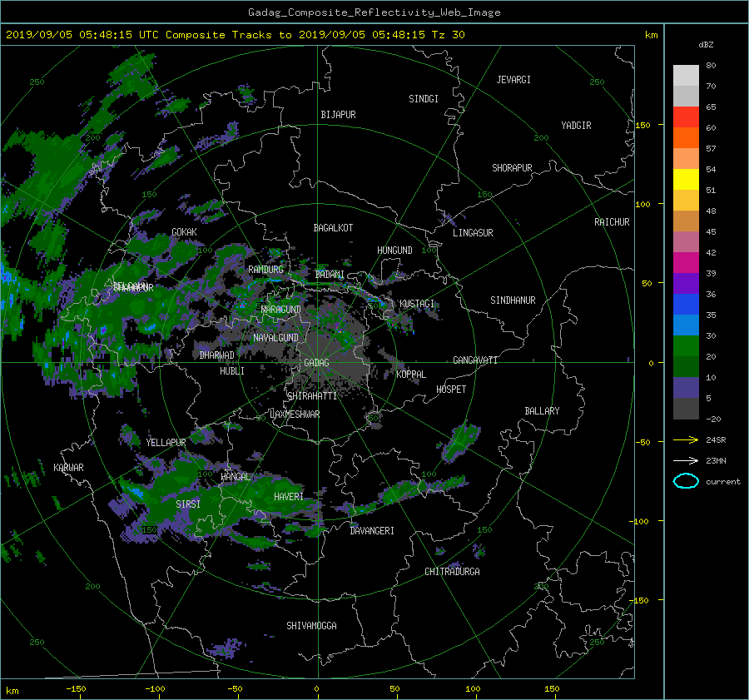
Task: Click the BADAMI city label
Action: point(330,275)
